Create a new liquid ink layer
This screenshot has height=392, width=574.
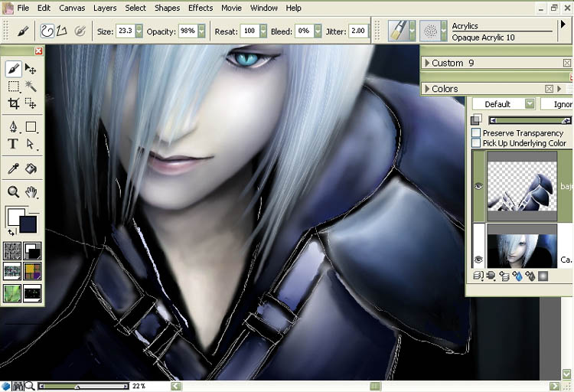coord(530,276)
